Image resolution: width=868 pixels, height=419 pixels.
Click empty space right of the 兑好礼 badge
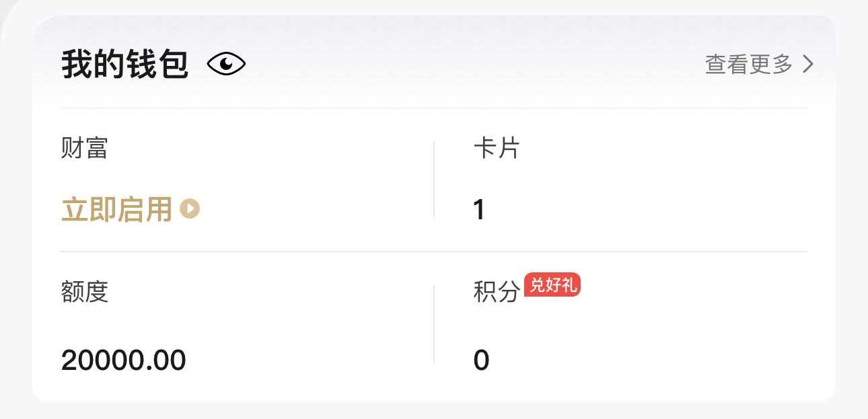pos(693,289)
